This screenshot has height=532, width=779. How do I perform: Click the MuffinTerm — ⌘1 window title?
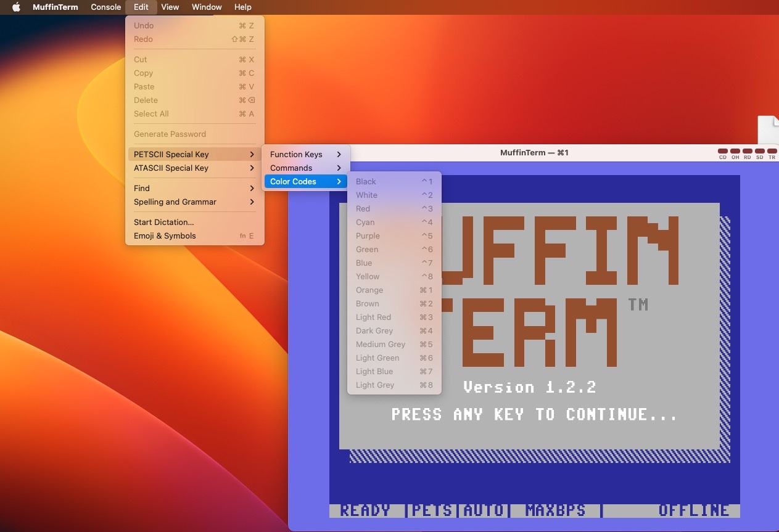[534, 152]
